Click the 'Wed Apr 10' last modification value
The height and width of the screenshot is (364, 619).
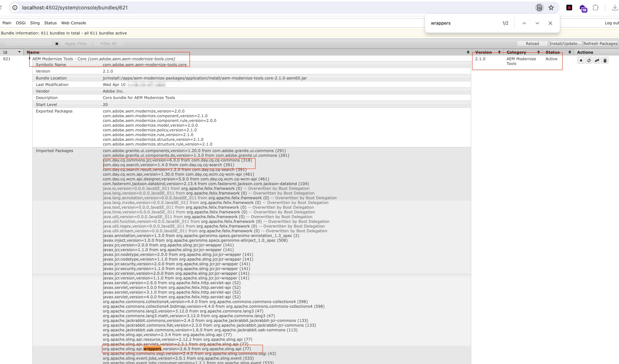click(114, 85)
